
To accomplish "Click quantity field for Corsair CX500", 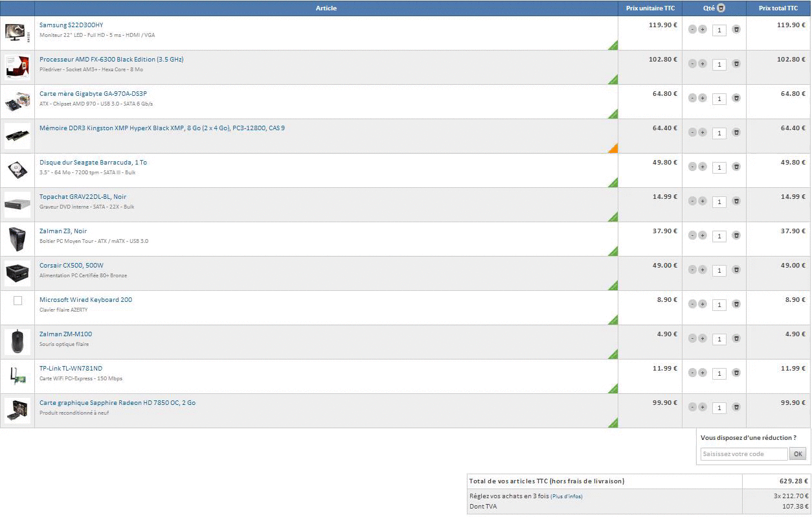I will point(719,270).
